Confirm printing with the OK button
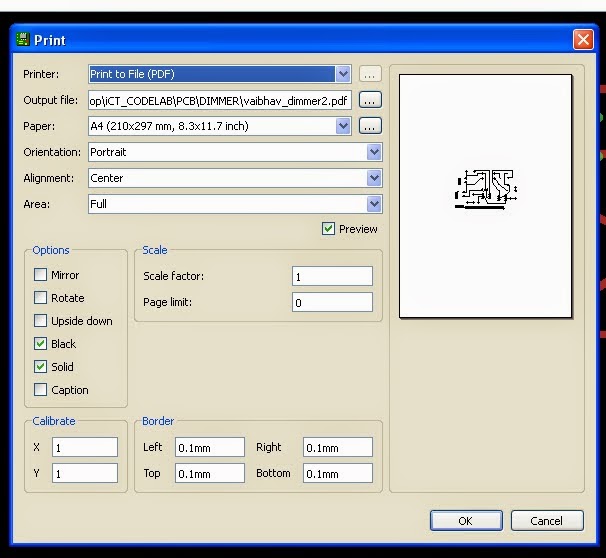This screenshot has width=606, height=558. pos(466,521)
